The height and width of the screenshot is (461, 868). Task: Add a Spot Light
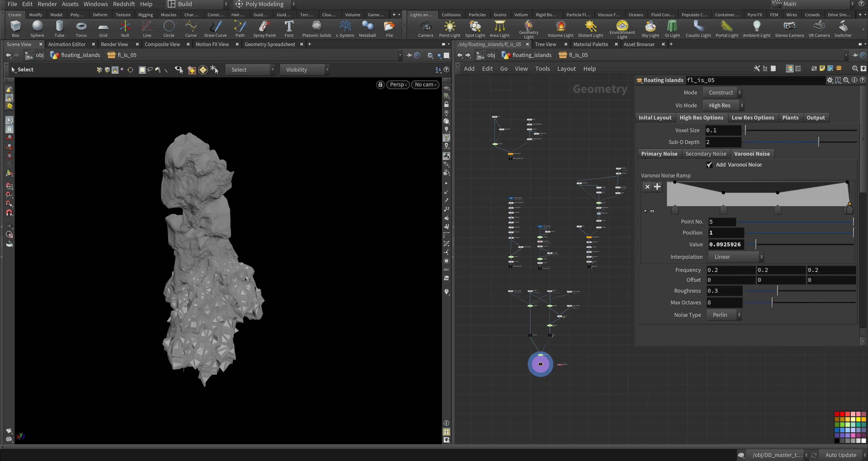click(x=475, y=29)
